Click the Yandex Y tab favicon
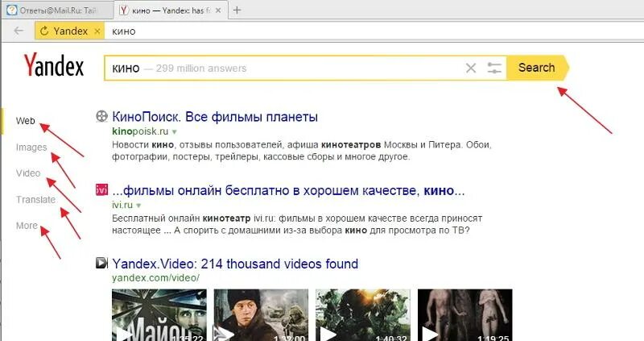644x341 pixels. coord(124,10)
